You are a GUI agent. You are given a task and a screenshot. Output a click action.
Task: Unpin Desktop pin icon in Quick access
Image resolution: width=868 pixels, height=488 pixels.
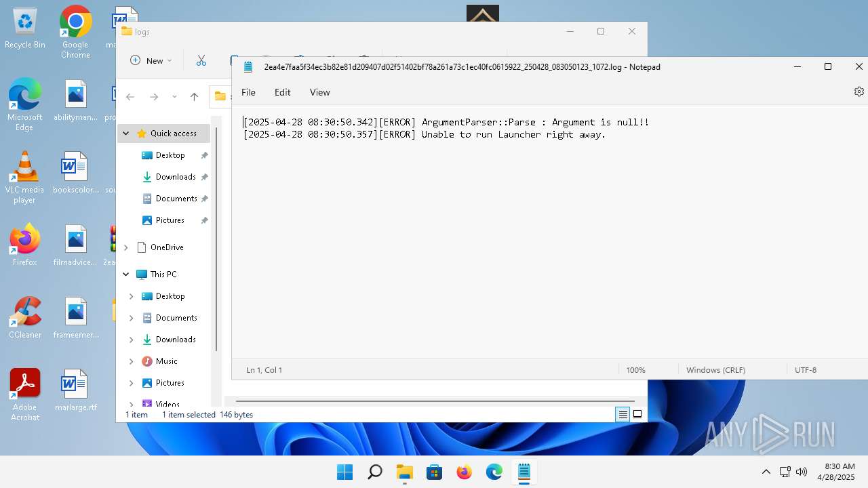(204, 155)
